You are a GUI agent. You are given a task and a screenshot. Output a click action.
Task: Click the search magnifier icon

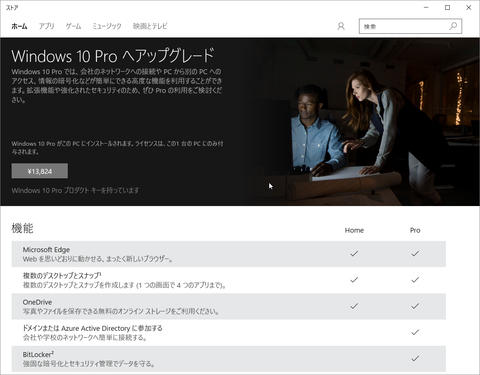[x=453, y=26]
